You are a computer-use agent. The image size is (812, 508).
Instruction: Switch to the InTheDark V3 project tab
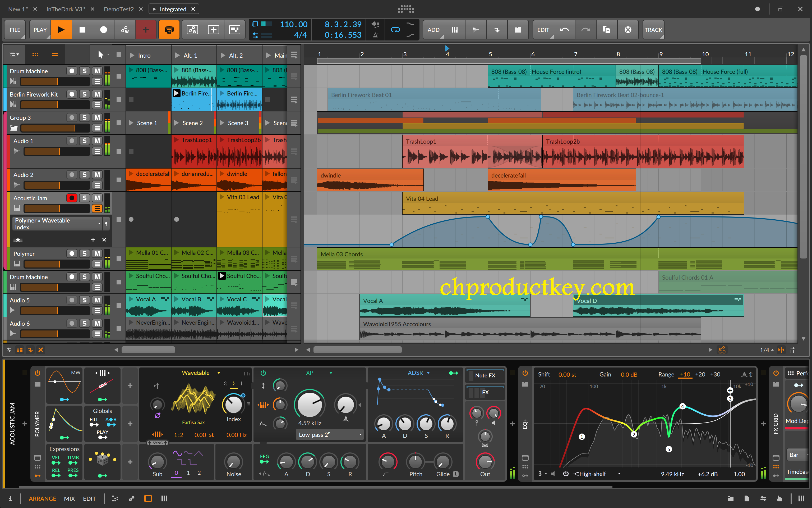[66, 9]
